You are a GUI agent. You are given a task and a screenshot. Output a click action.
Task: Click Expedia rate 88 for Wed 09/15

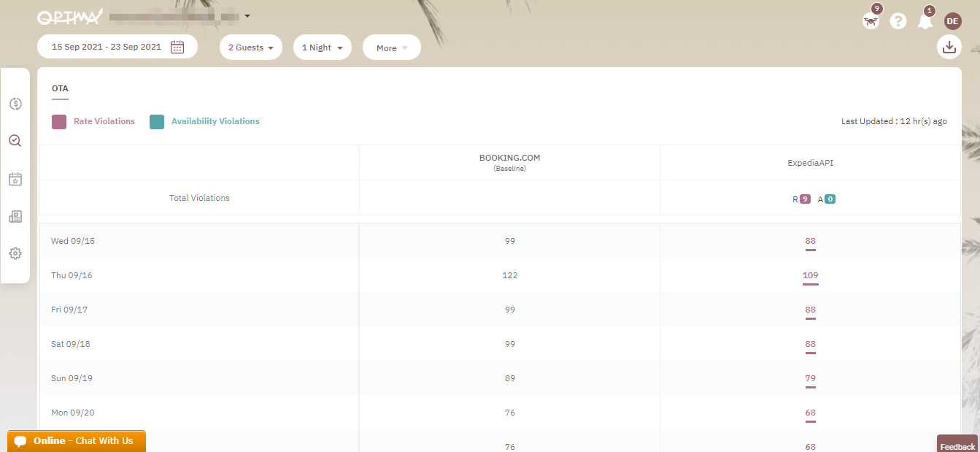click(811, 241)
